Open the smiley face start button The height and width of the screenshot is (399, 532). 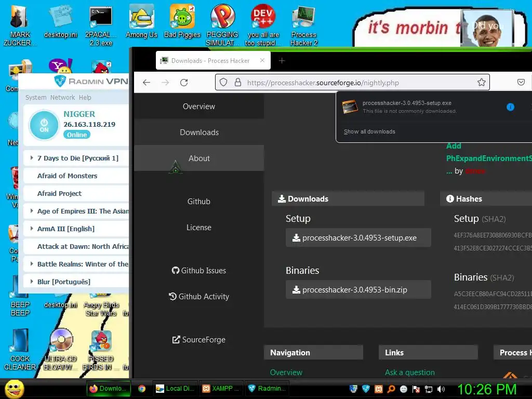click(14, 389)
